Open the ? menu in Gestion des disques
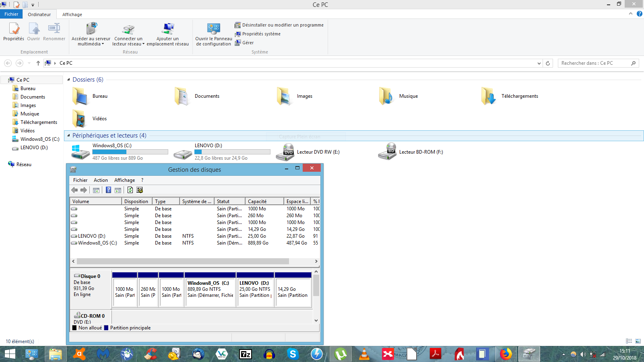The width and height of the screenshot is (644, 362). (142, 180)
